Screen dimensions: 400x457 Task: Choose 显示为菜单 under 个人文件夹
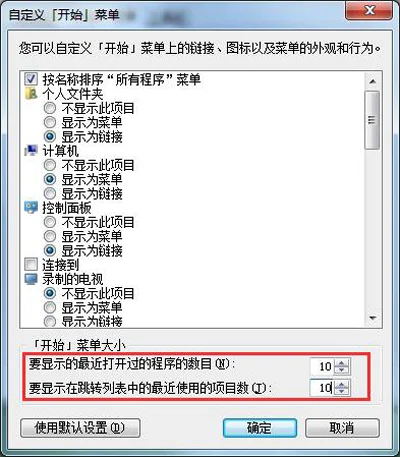50,122
